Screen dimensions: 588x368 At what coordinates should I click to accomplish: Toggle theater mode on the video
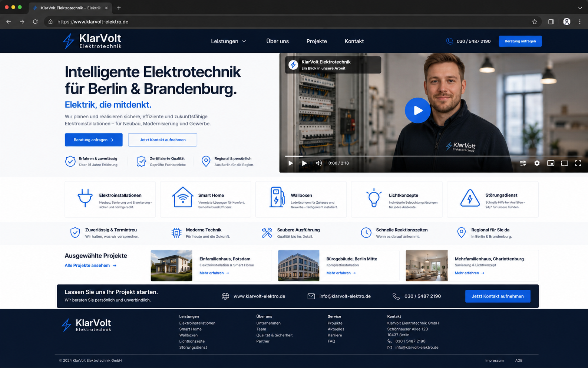click(565, 163)
